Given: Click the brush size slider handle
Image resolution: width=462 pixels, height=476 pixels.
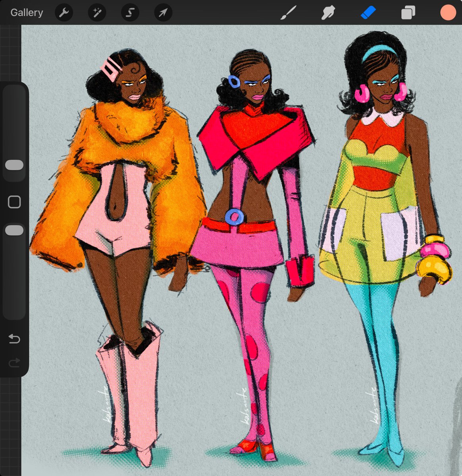Looking at the screenshot, I should click(14, 165).
